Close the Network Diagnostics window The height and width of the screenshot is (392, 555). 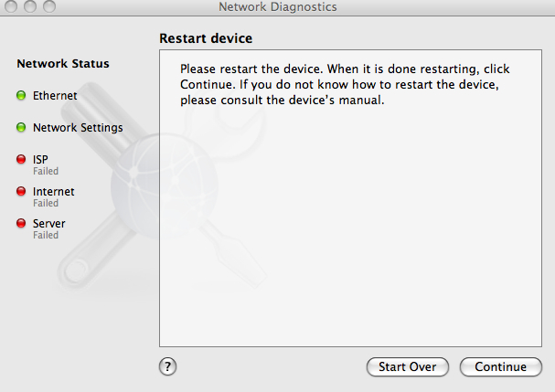11,6
